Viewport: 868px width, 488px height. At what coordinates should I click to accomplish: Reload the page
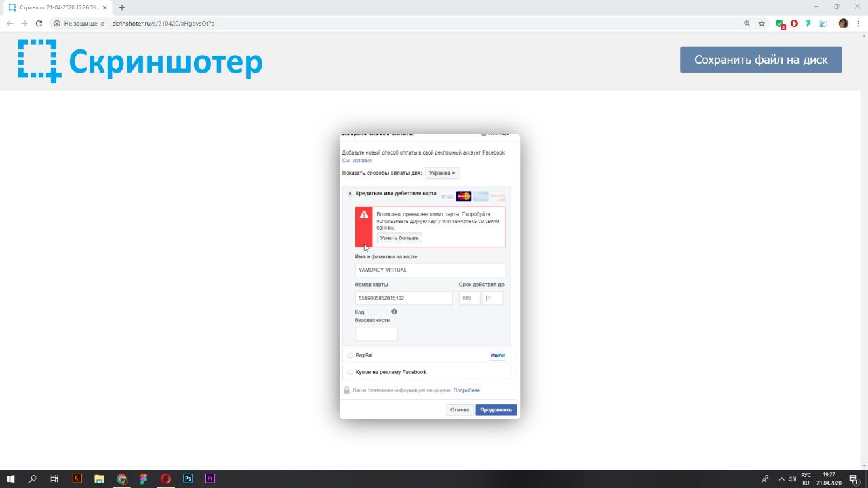(39, 23)
